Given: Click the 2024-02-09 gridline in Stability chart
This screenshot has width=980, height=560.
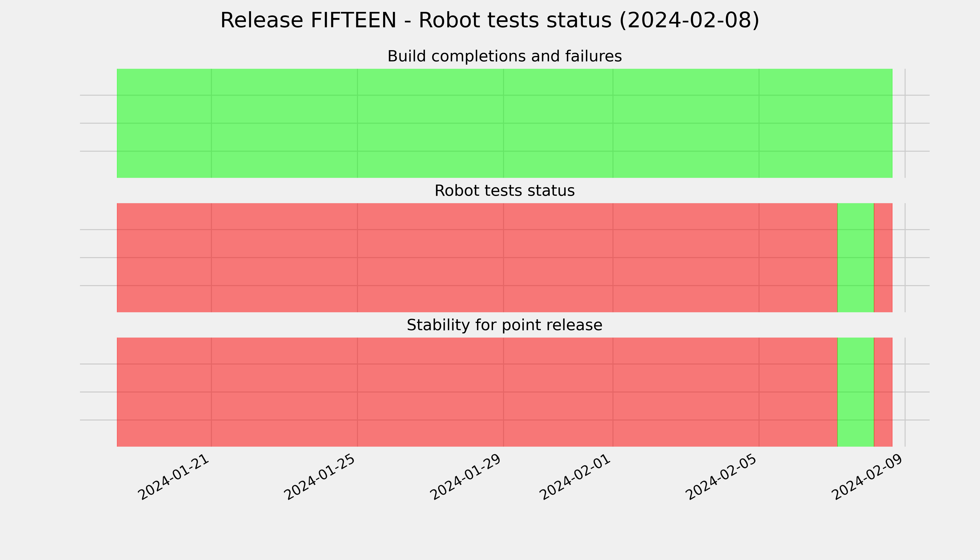Looking at the screenshot, I should 905,392.
